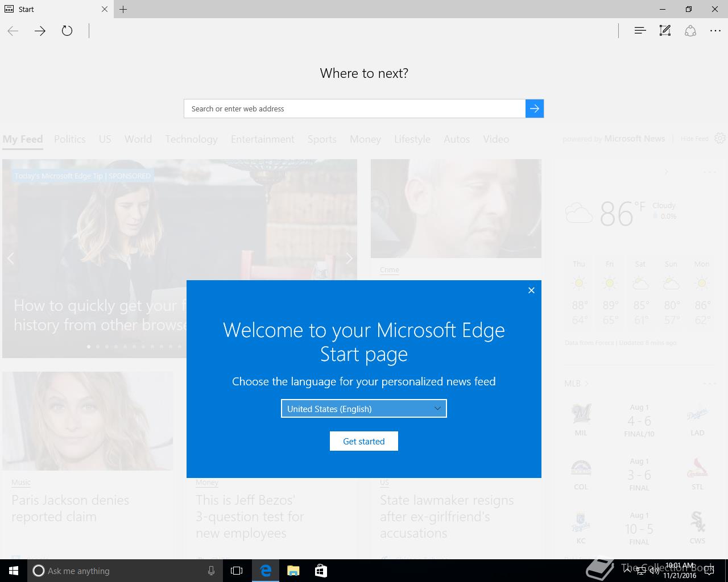Submit search with the blue arrow button
The height and width of the screenshot is (582, 728).
point(535,109)
